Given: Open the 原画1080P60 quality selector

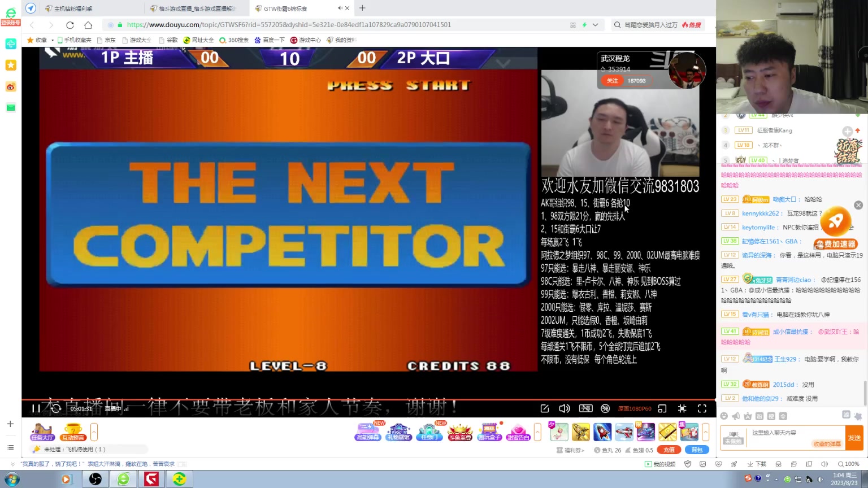Looking at the screenshot, I should (635, 408).
